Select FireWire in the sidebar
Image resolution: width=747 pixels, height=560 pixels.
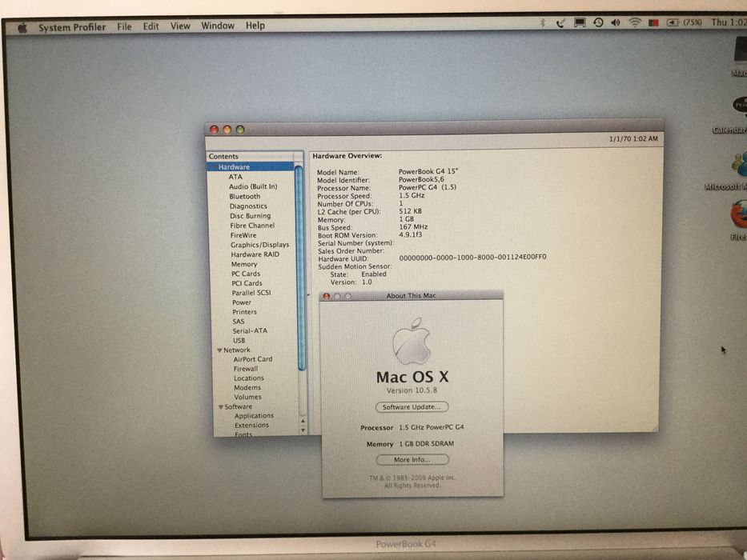click(x=243, y=235)
